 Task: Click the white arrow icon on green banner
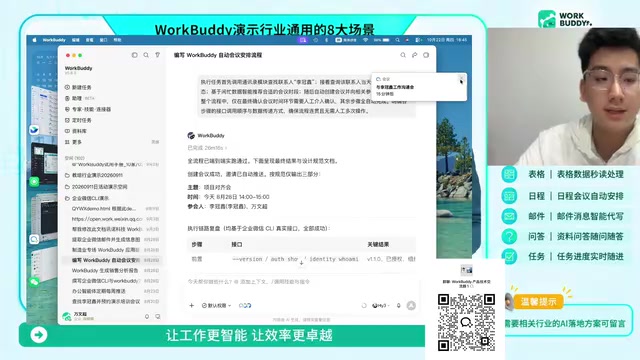click(x=39, y=335)
